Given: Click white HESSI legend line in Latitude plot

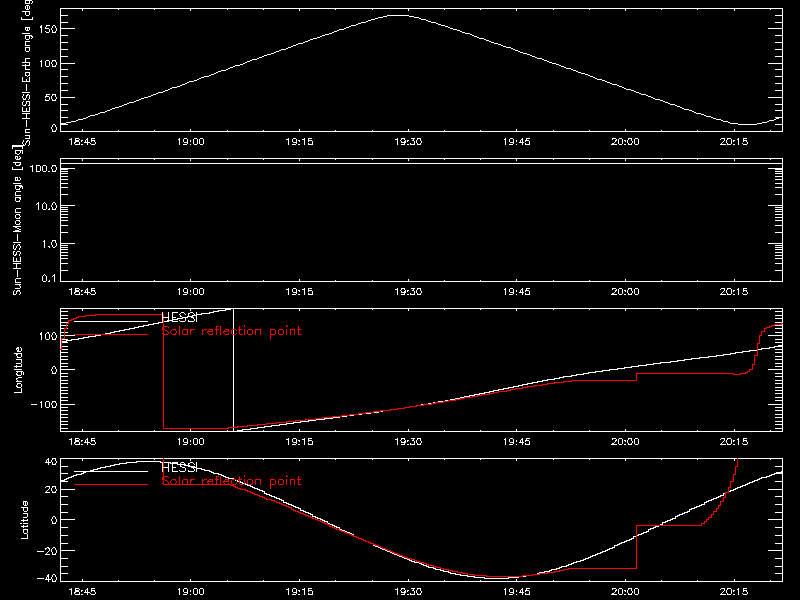Looking at the screenshot, I should coord(111,471).
